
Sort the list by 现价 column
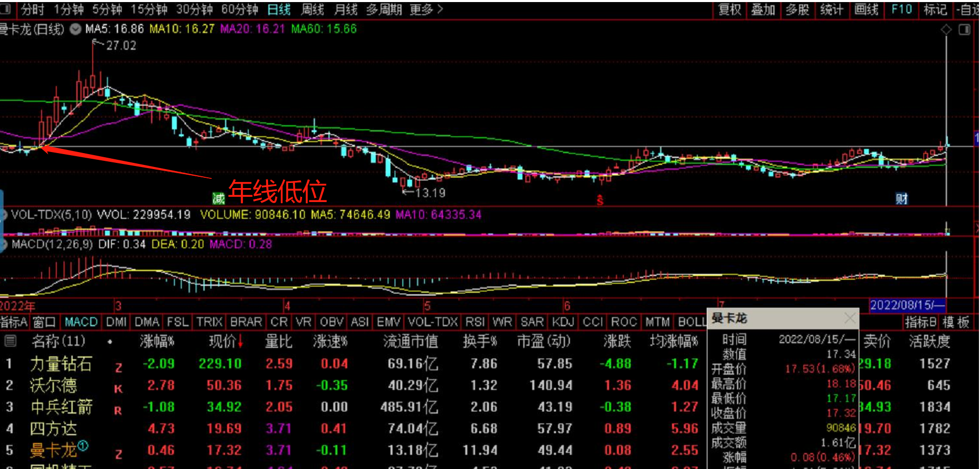click(x=226, y=341)
